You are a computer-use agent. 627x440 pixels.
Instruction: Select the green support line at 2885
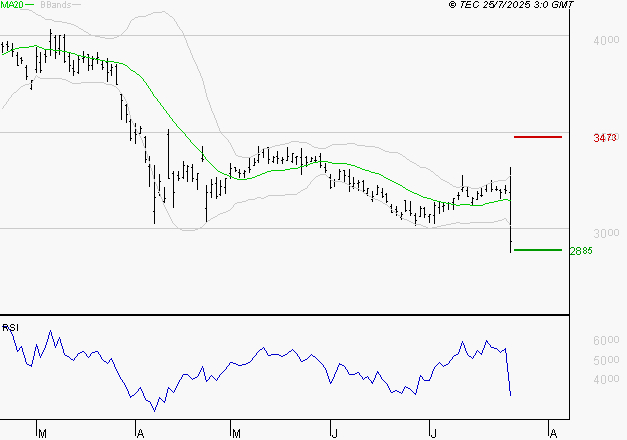[537, 250]
